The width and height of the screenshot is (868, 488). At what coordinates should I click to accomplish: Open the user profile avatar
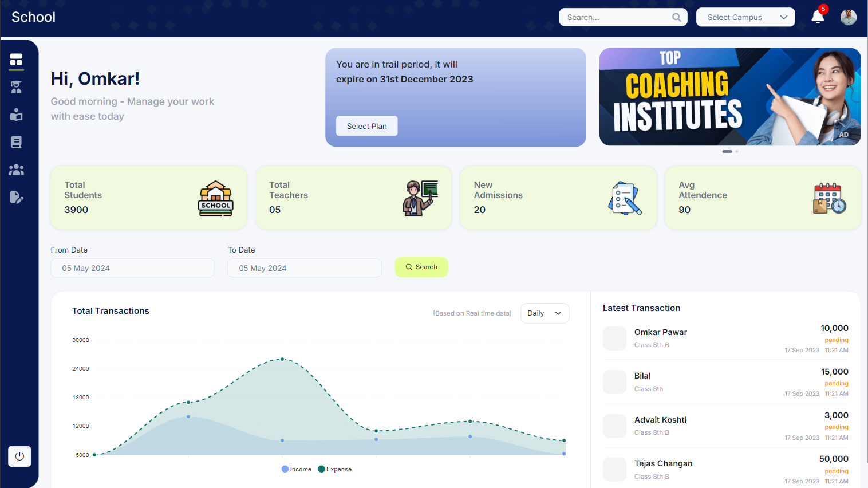[x=848, y=17]
